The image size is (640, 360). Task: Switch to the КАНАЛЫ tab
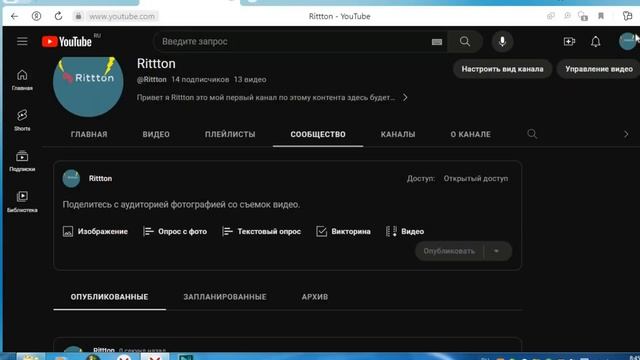coord(398,134)
